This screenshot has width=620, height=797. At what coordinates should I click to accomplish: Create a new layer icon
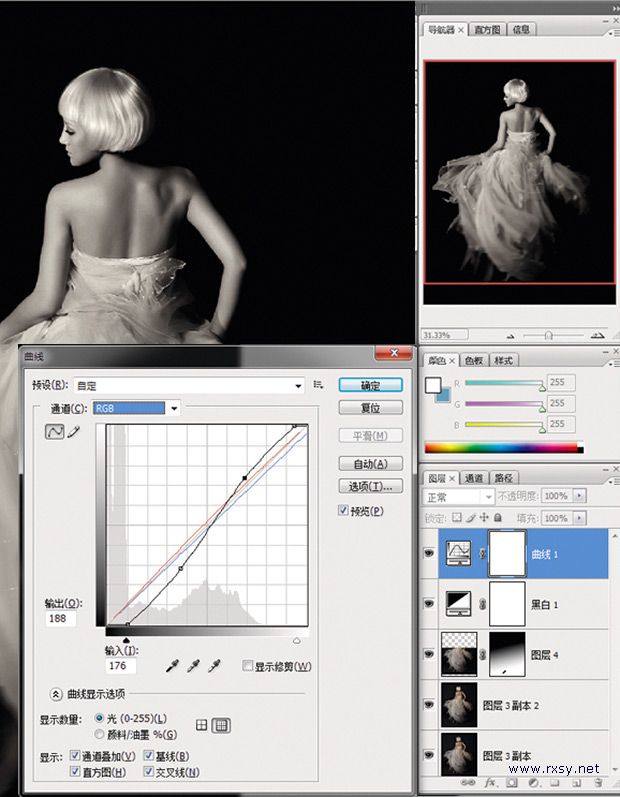[576, 783]
